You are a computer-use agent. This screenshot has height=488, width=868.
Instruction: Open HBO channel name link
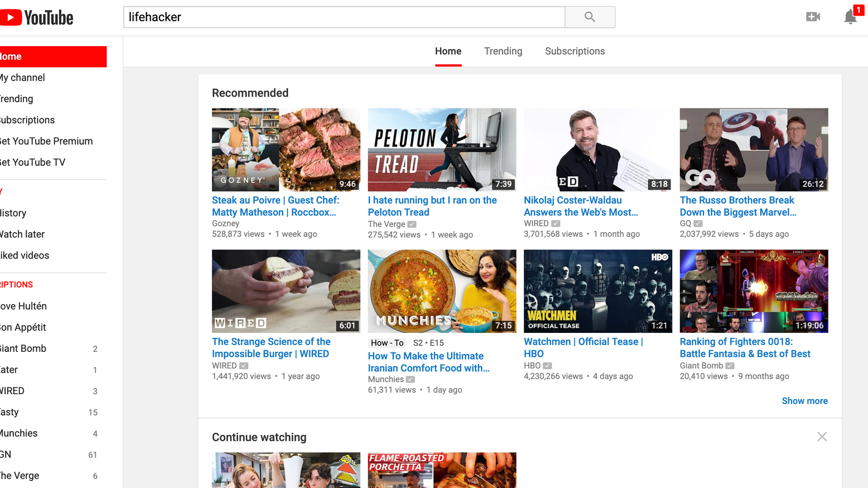[532, 365]
